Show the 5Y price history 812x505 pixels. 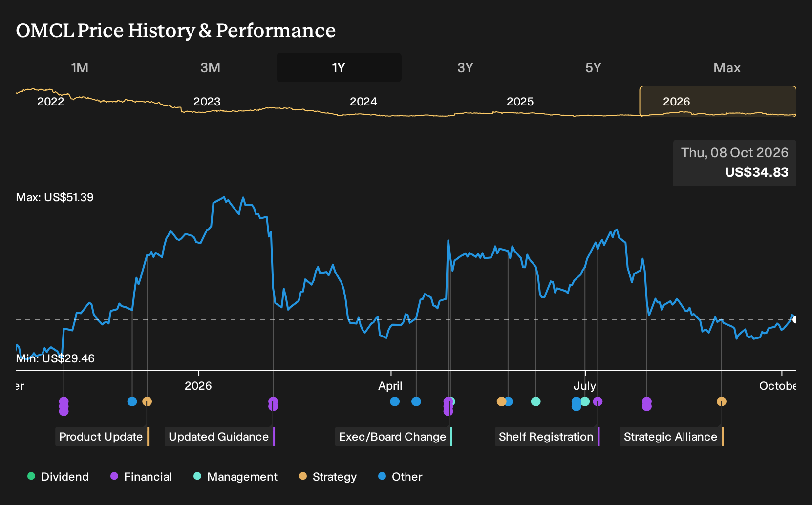(593, 67)
